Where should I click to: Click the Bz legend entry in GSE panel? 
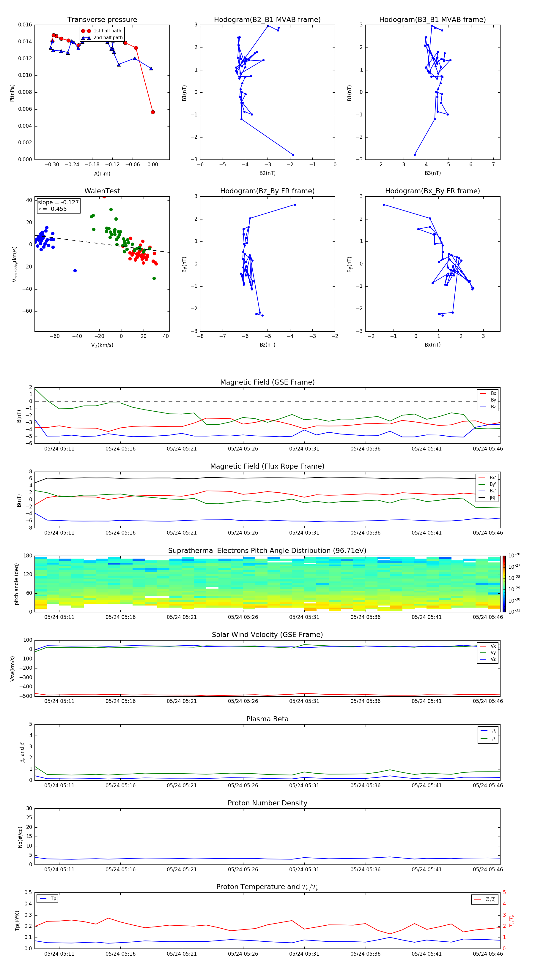point(488,407)
